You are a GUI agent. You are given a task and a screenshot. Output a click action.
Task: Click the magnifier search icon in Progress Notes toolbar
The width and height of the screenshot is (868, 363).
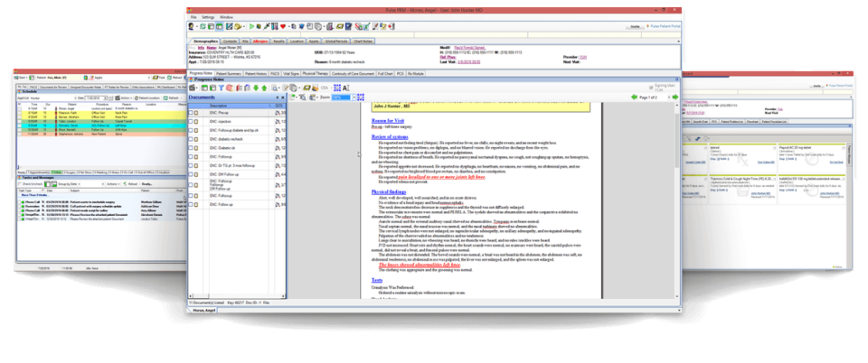274,88
